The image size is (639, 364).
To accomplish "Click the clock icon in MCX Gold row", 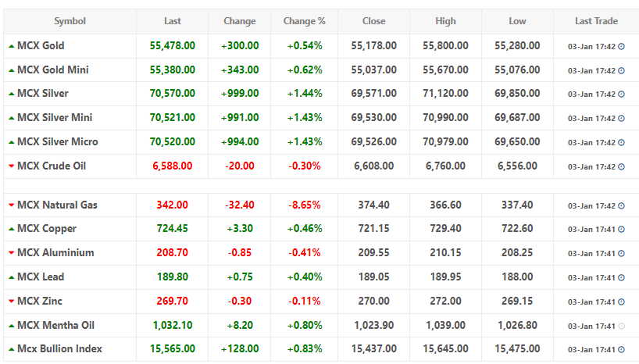I will tap(621, 46).
